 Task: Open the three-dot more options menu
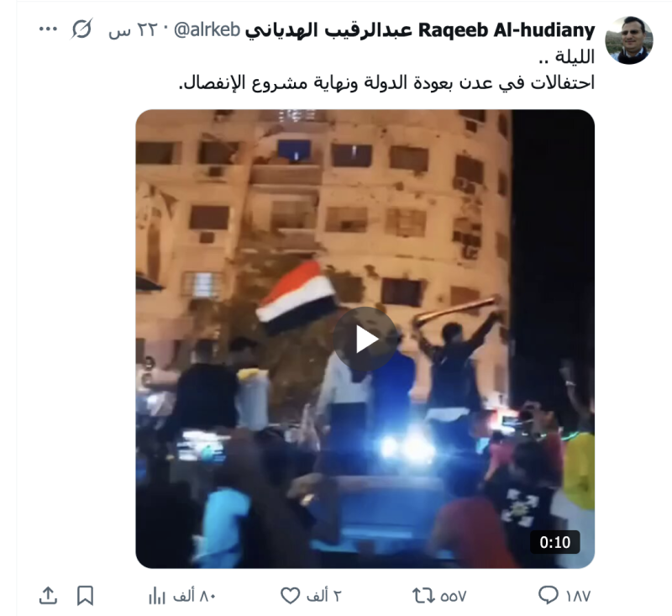[x=48, y=29]
